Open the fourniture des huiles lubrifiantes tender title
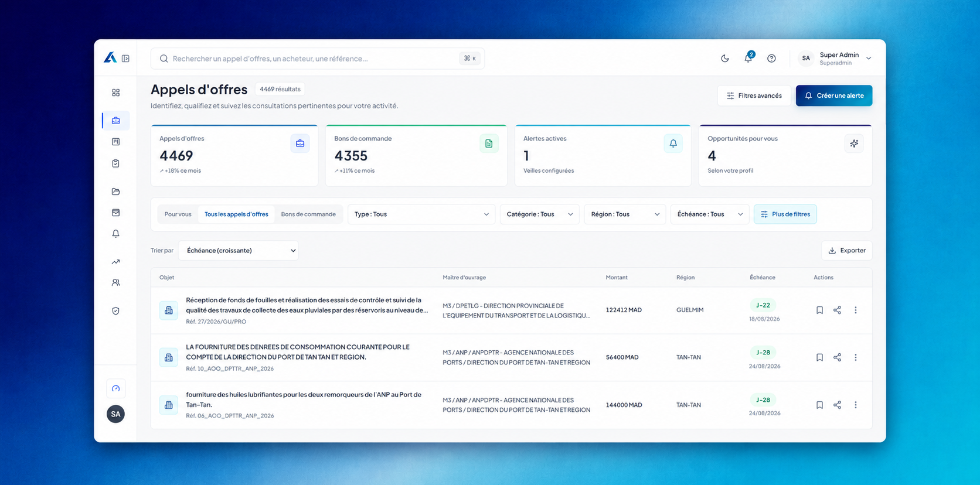The image size is (980, 485). pyautogui.click(x=304, y=399)
